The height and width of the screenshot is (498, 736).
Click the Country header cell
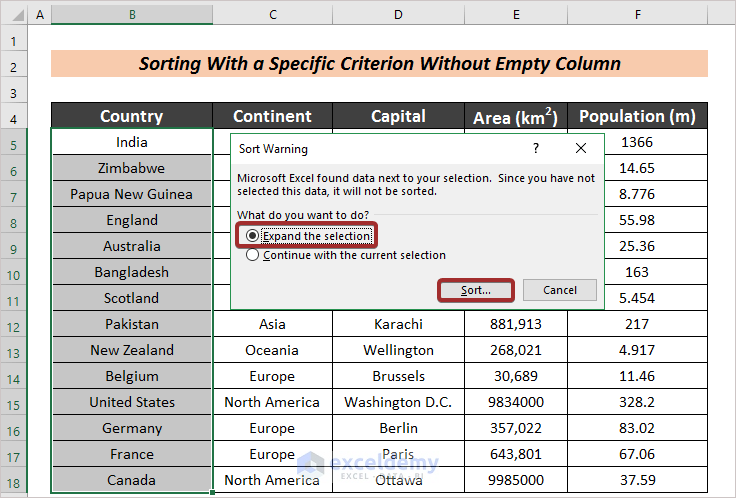[132, 116]
